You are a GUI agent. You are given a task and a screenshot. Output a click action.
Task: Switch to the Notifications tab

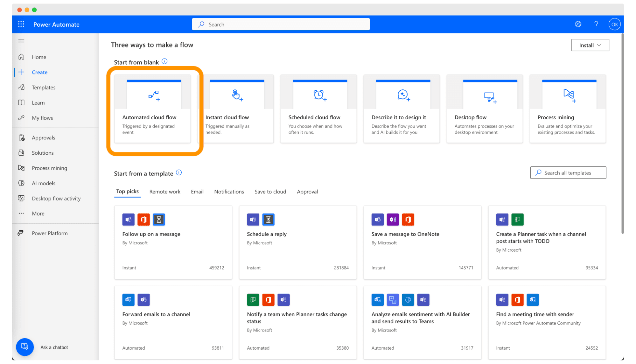[x=229, y=192]
